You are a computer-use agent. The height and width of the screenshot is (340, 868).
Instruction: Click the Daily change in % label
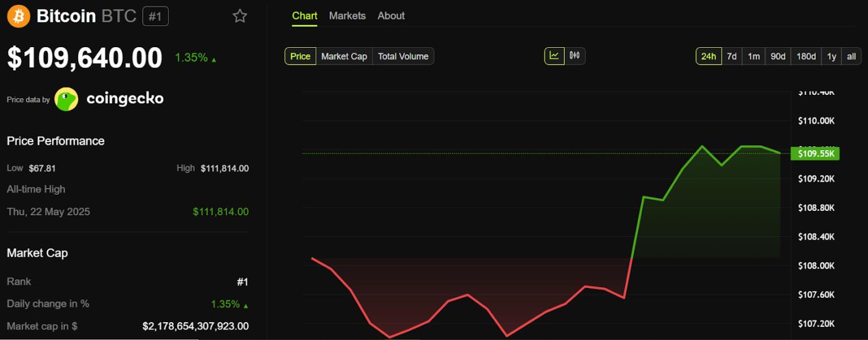coord(48,303)
